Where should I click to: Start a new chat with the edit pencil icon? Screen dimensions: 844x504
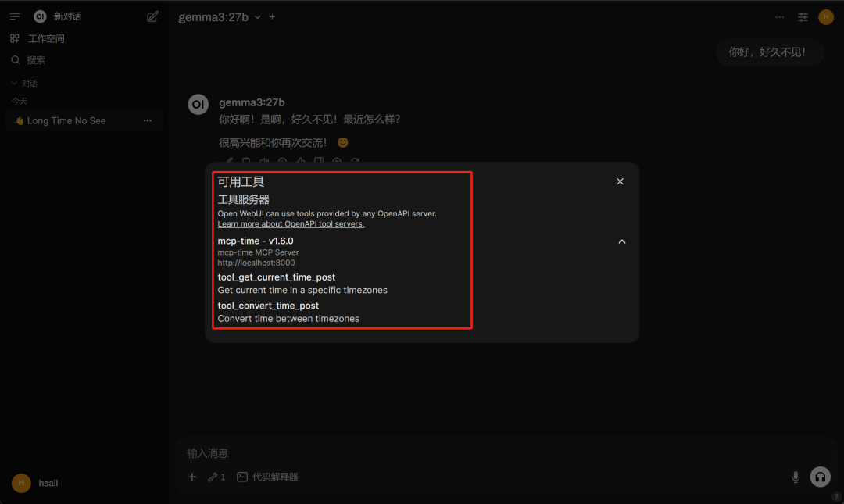coord(152,16)
